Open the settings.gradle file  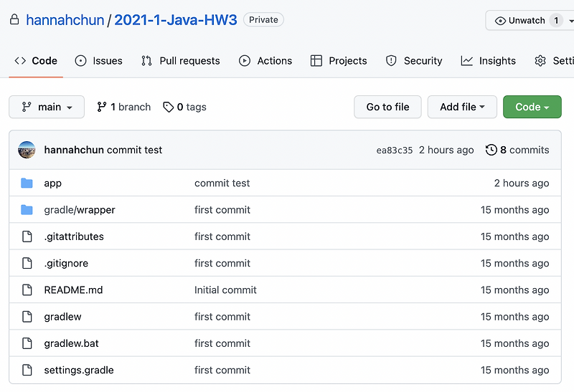point(79,370)
